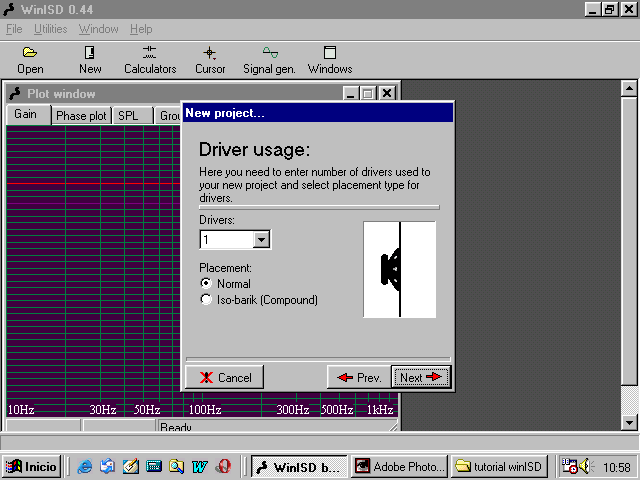Open the Help menu
Screen dimensions: 640x480
[x=141, y=29]
